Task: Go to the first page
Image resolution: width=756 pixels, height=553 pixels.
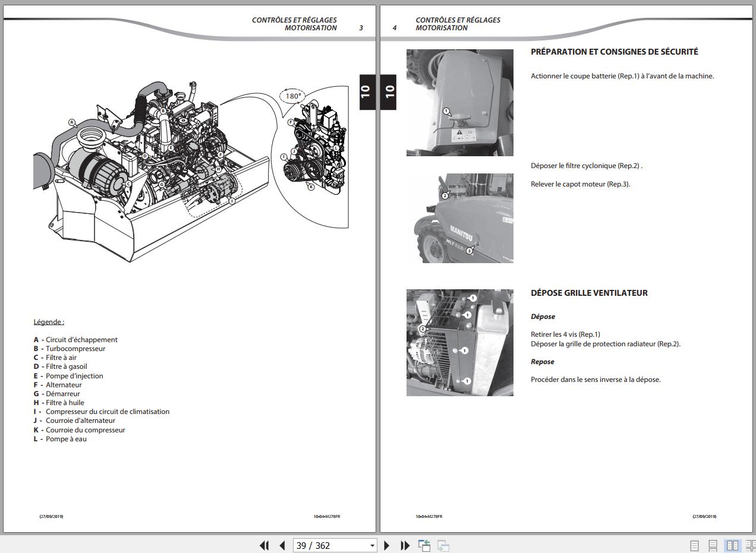Action: click(264, 545)
